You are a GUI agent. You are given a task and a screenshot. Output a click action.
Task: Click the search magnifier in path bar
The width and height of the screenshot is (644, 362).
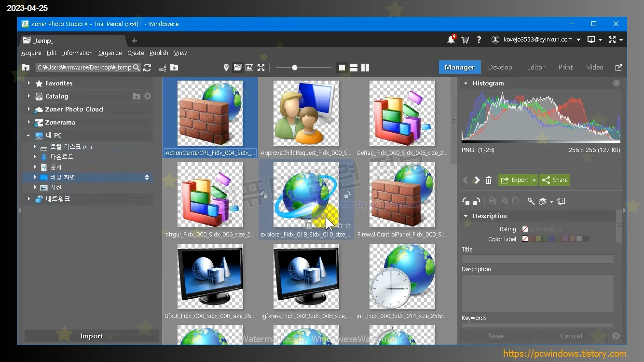(x=137, y=68)
